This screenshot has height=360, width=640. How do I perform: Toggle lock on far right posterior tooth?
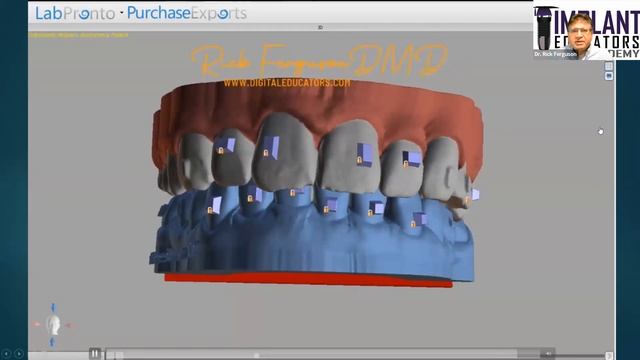tap(467, 200)
